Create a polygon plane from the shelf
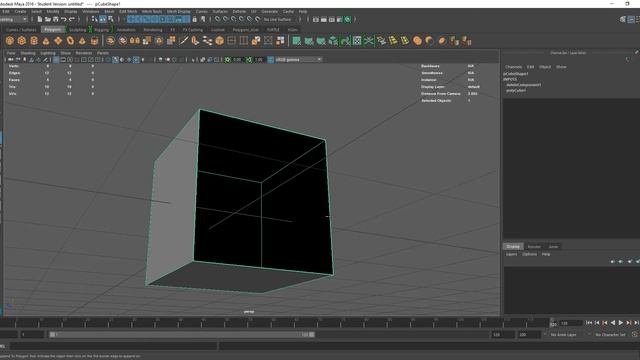 [58, 40]
